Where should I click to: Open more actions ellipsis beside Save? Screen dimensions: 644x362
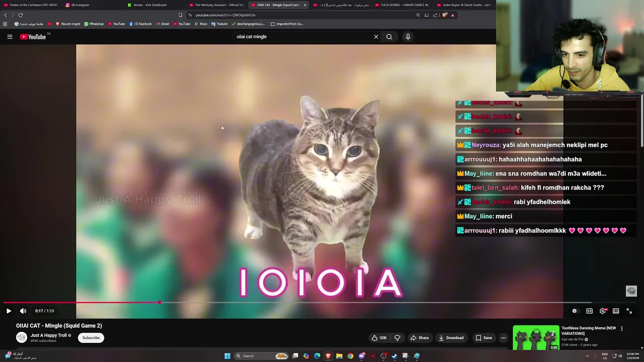pyautogui.click(x=503, y=338)
